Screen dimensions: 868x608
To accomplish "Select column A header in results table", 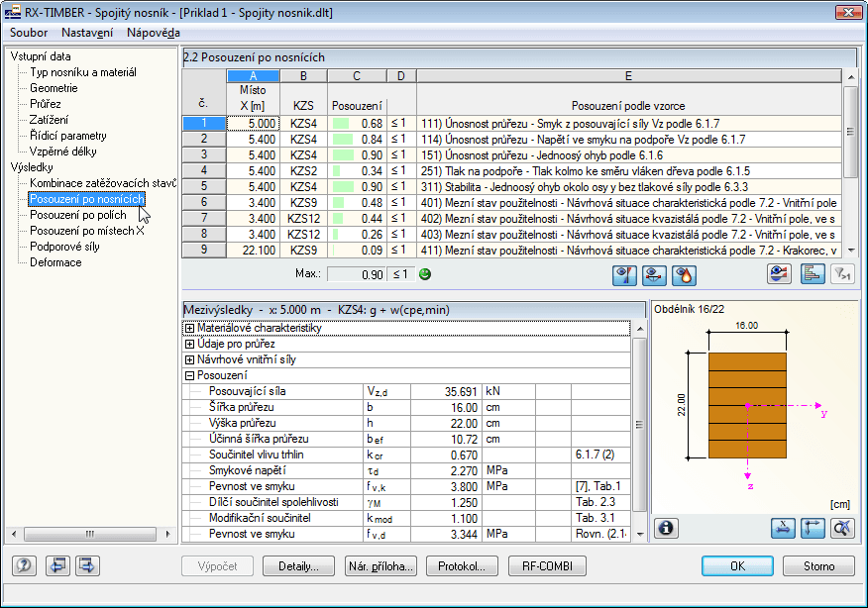I will tap(253, 76).
